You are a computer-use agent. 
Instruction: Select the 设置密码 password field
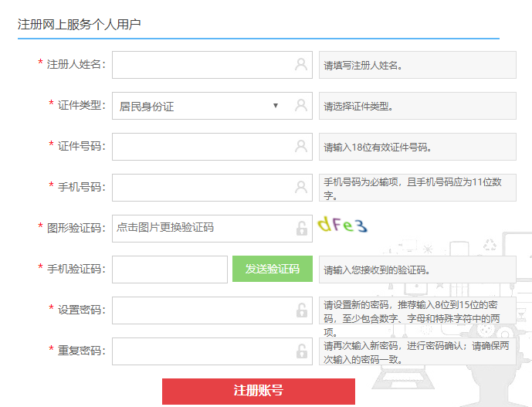201,310
